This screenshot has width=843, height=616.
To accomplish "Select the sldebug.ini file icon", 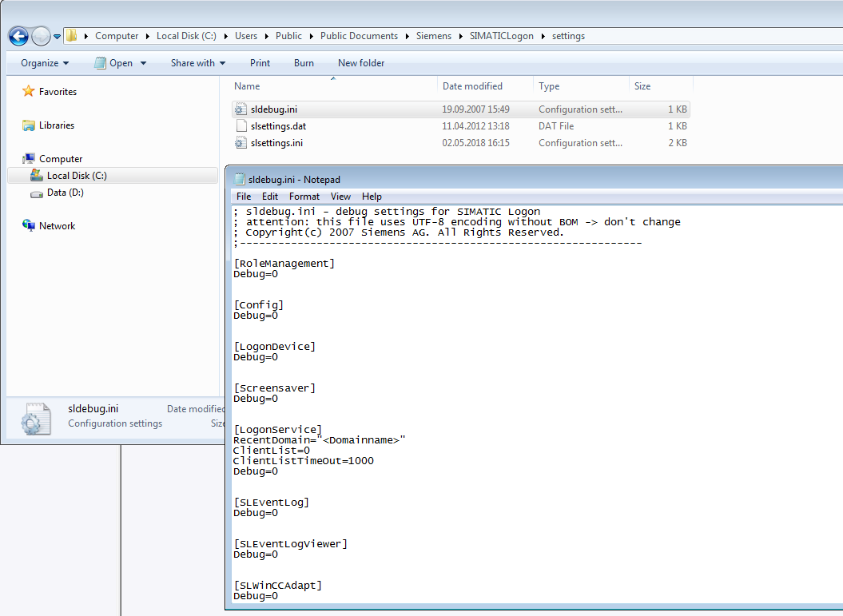I will [241, 109].
